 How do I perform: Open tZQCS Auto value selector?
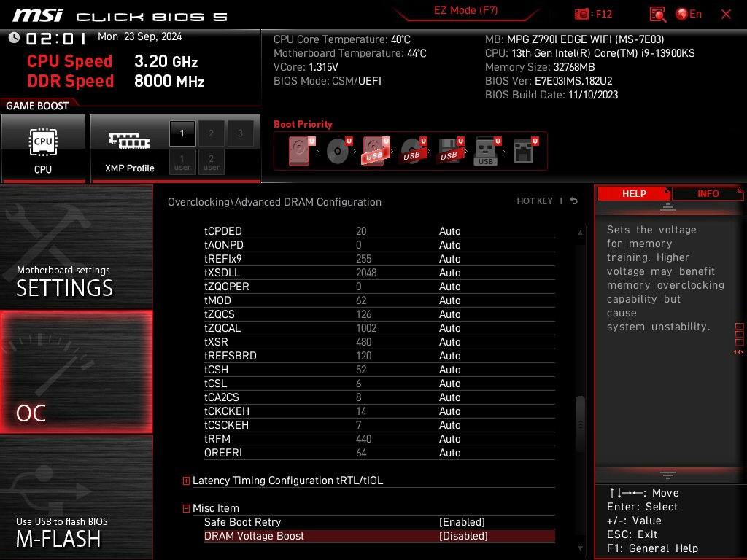pos(449,314)
